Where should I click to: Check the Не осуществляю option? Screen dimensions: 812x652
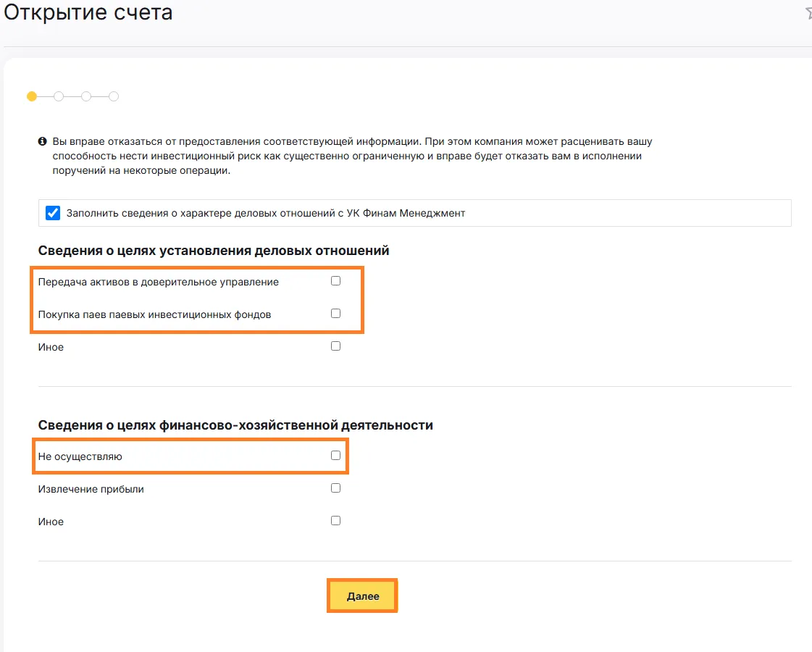[335, 455]
